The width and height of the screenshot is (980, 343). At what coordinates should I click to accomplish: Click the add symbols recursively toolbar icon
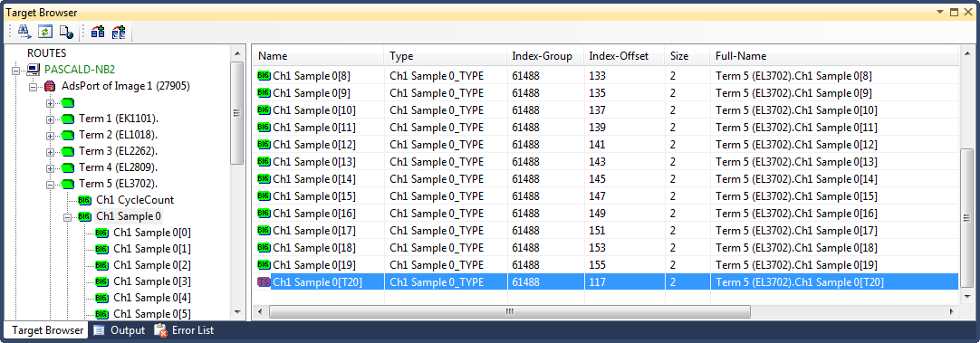[x=119, y=32]
